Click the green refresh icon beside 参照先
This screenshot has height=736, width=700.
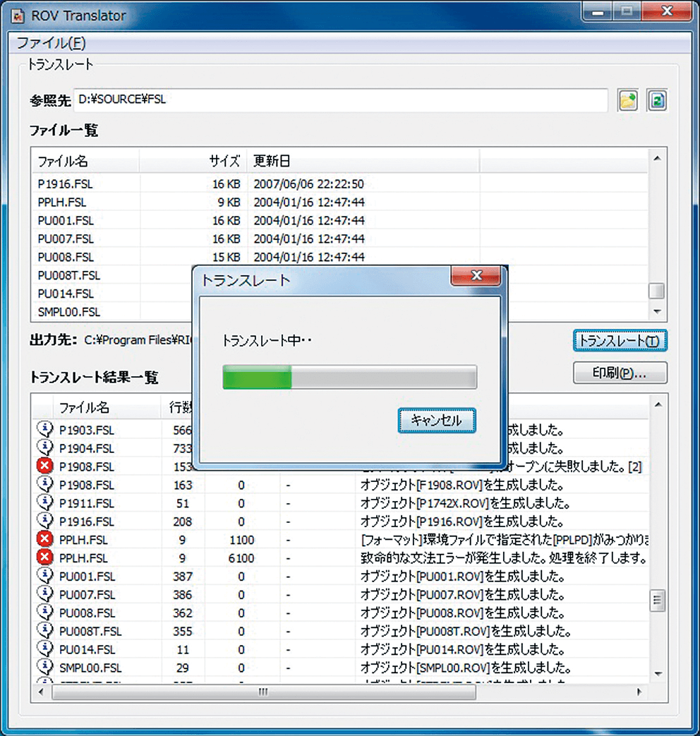657,101
